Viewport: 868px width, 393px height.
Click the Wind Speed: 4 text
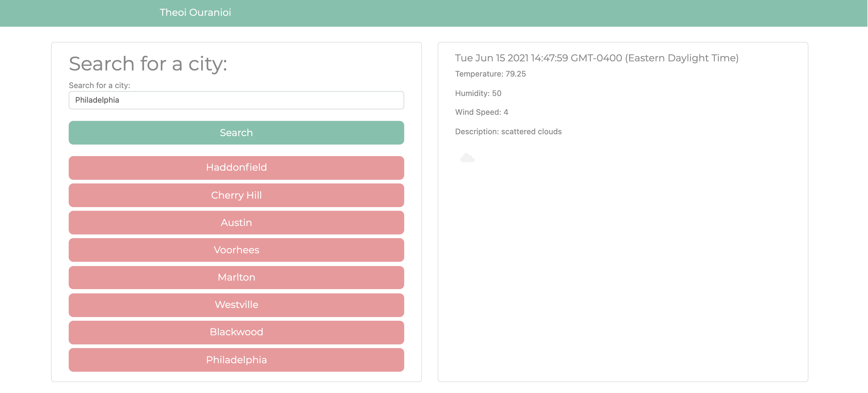(x=481, y=112)
